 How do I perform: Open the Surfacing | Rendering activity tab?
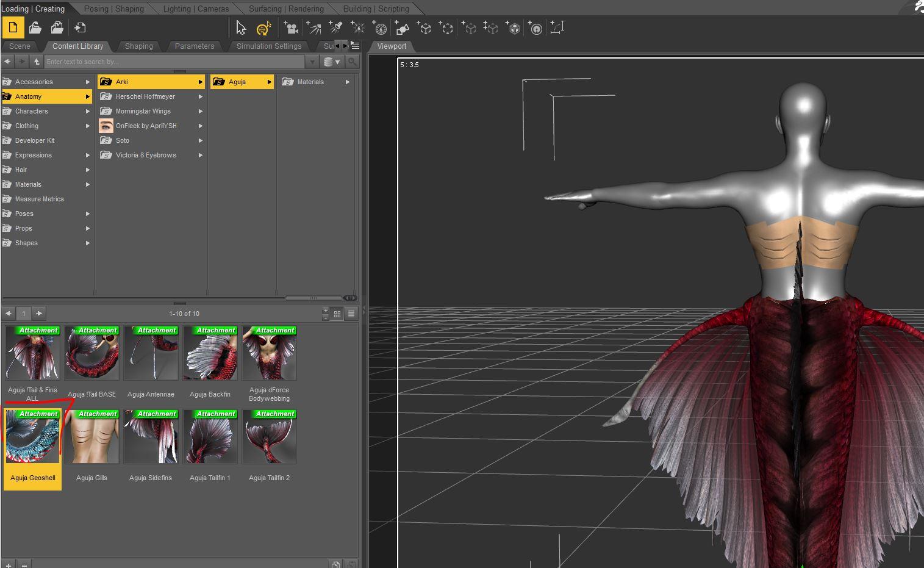(286, 9)
